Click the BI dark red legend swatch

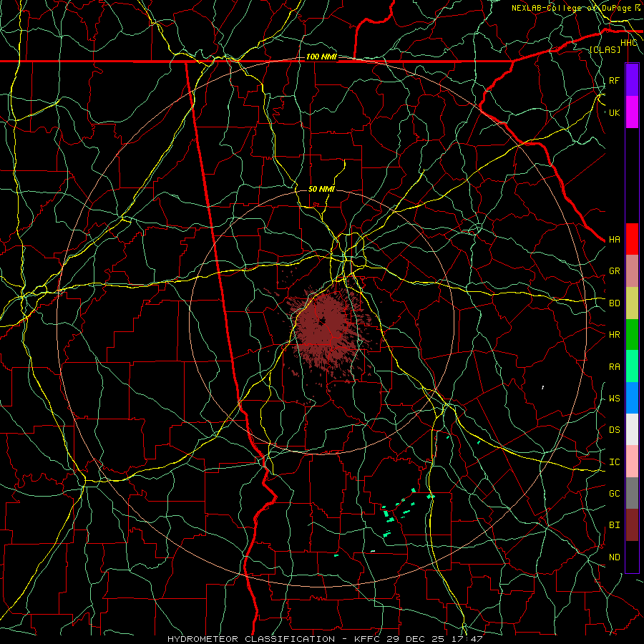pos(632,525)
